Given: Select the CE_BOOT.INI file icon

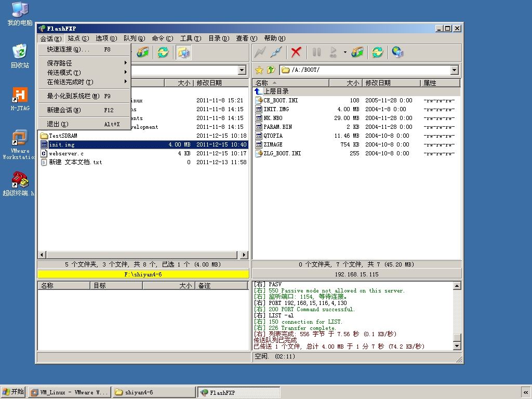Looking at the screenshot, I should (259, 100).
